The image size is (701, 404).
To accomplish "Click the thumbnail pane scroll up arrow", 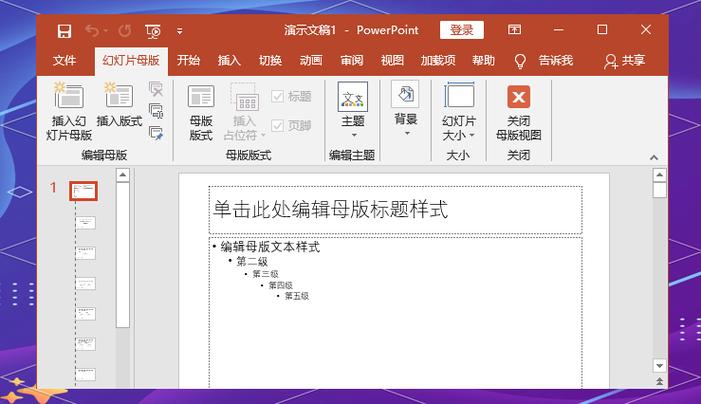I will pyautogui.click(x=123, y=175).
